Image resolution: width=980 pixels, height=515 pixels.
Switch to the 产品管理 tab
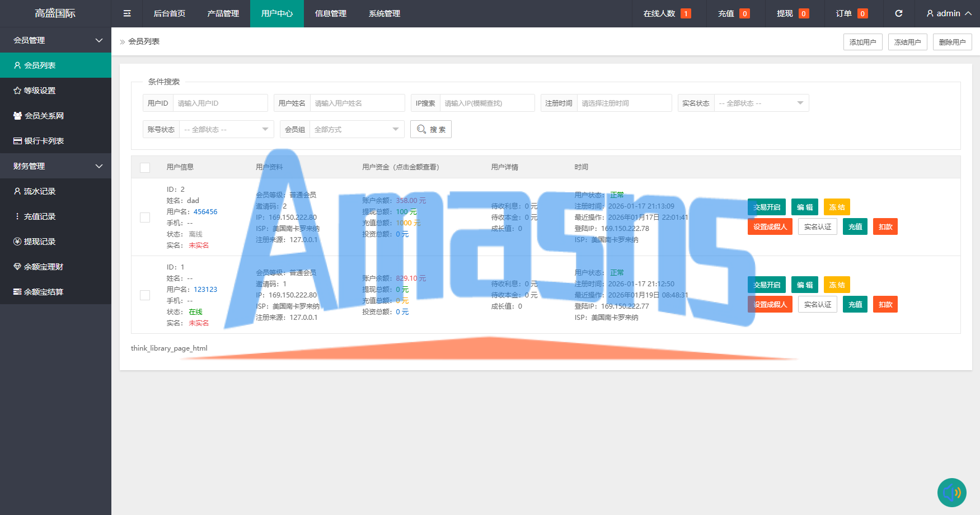(223, 13)
